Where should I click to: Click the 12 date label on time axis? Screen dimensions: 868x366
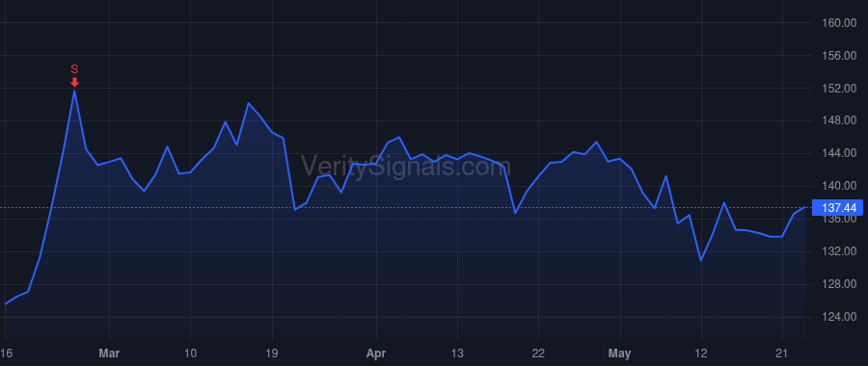701,353
